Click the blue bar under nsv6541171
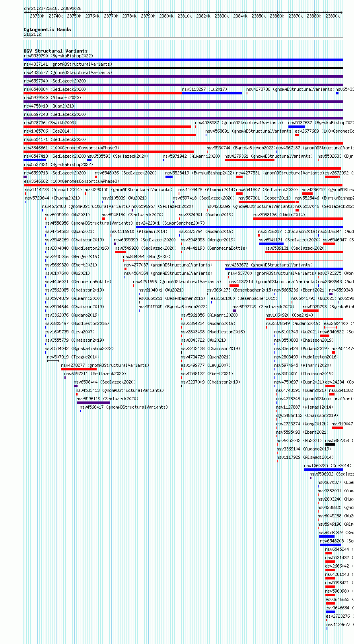Image resolution: width=354 pixels, height=644 pixels. coord(271,244)
